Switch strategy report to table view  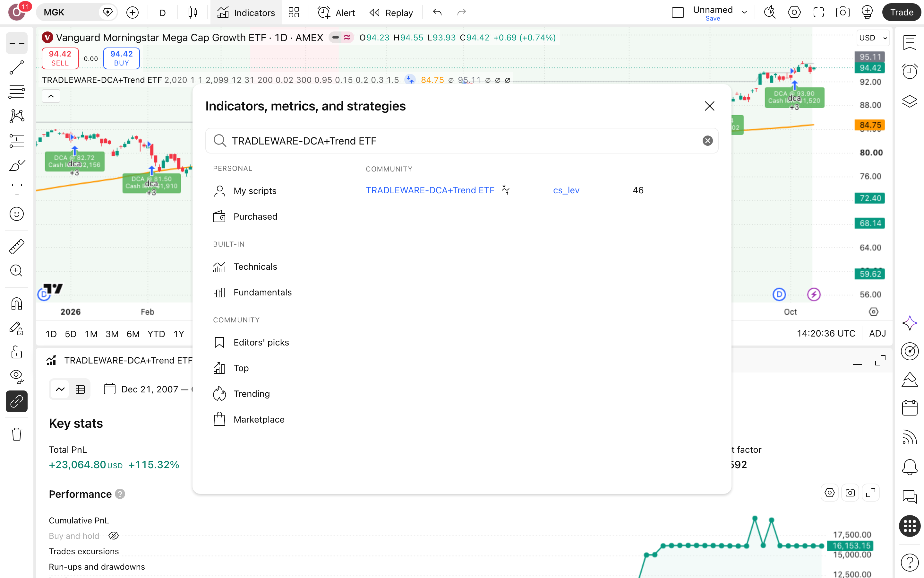pyautogui.click(x=80, y=389)
